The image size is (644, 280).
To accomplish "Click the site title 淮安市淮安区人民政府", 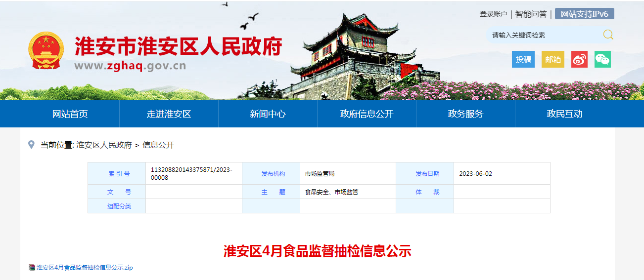I will 179,47.
